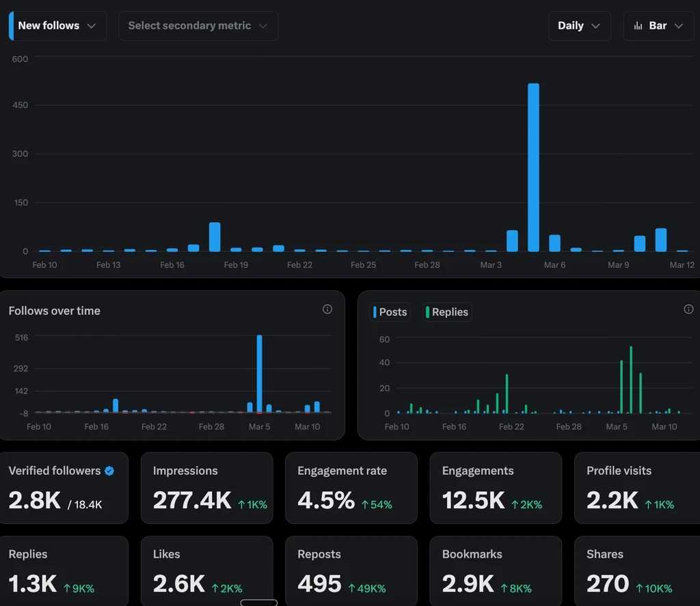
Task: Open the Engagement rate card
Action: tap(351, 488)
